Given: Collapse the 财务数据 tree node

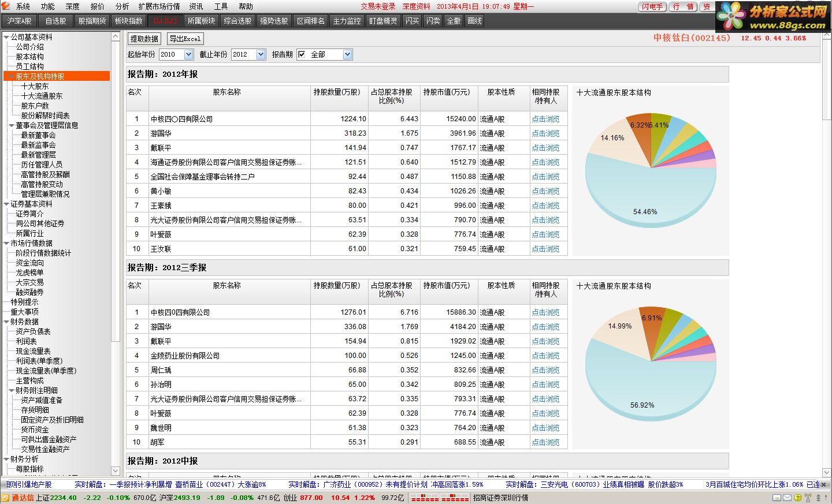Looking at the screenshot, I should click(x=6, y=322).
